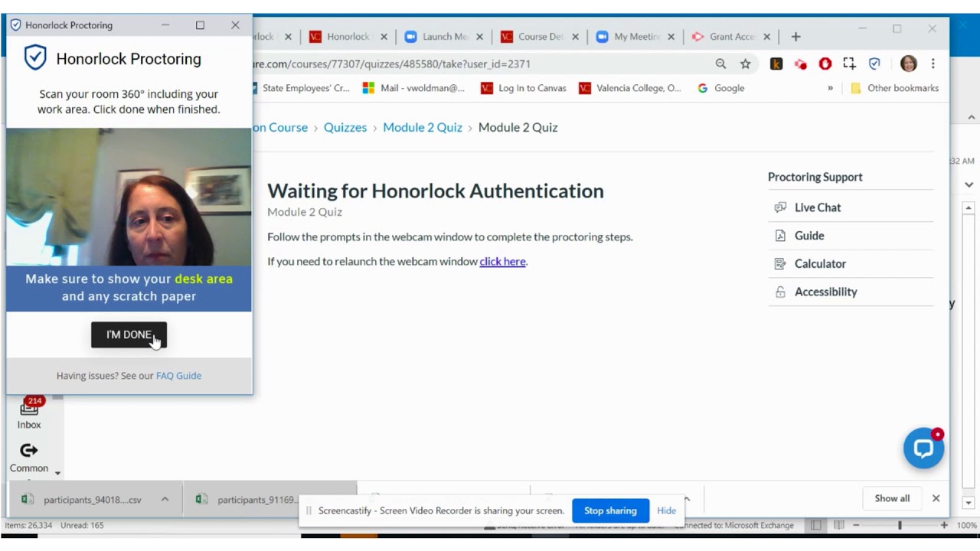Click the Honorlock shield extension icon

[874, 64]
